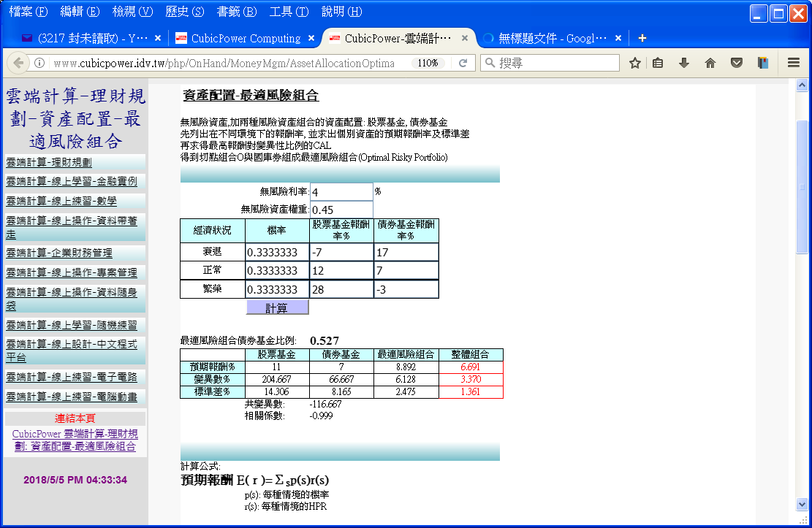Click the 無風險資產權重 input field
The height and width of the screenshot is (528, 812).
coord(341,210)
